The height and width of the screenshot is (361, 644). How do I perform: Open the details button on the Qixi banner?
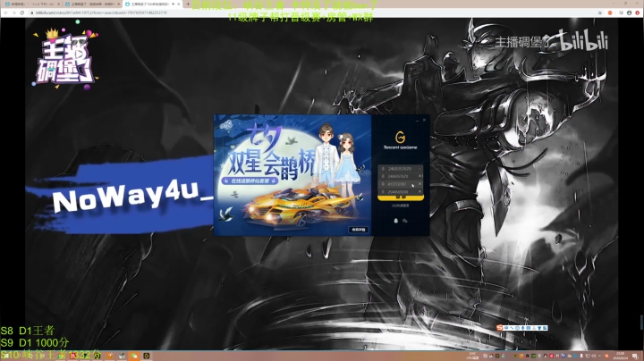point(359,230)
